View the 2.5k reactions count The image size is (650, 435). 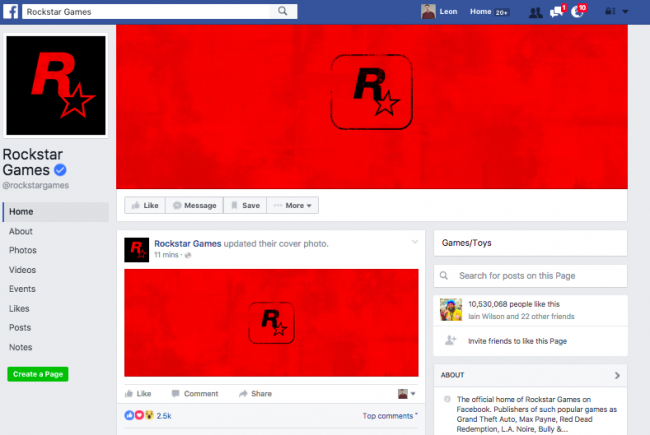point(164,416)
